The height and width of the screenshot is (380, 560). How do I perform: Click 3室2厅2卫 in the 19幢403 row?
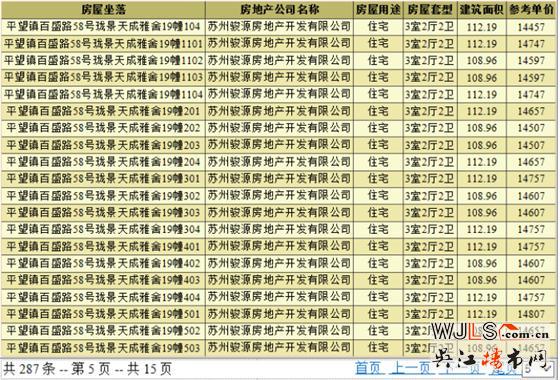(x=430, y=280)
